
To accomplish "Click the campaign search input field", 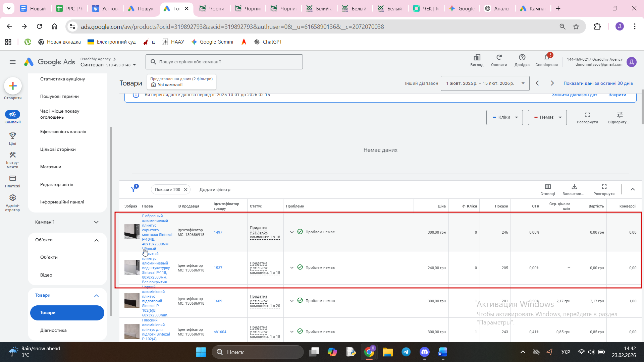I will 224,62.
